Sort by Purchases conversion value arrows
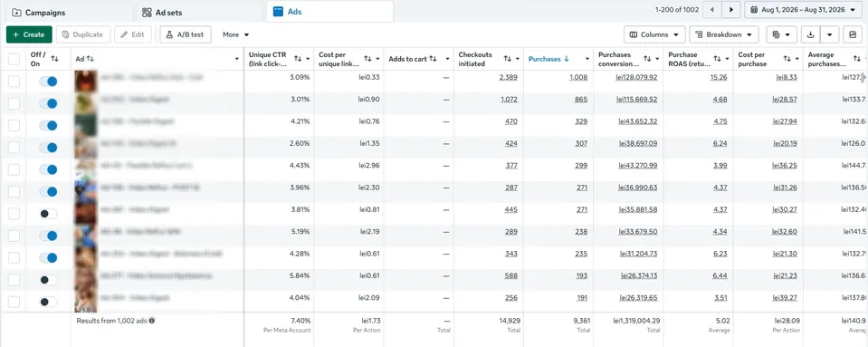 click(x=647, y=59)
